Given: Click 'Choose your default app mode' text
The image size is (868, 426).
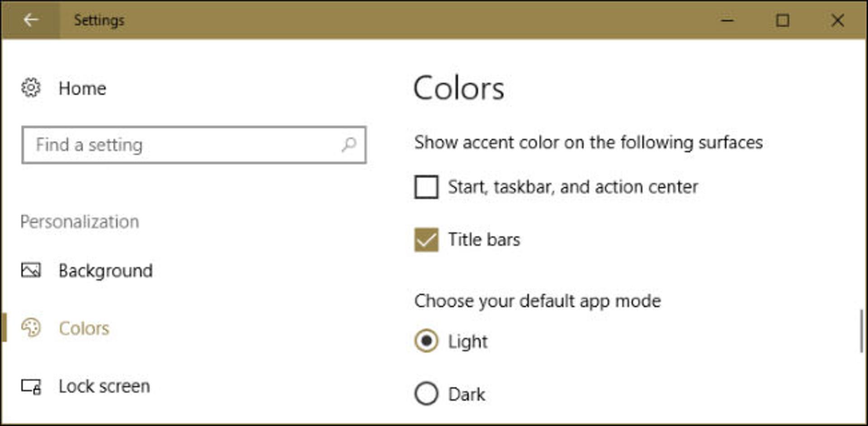Looking at the screenshot, I should point(538,301).
